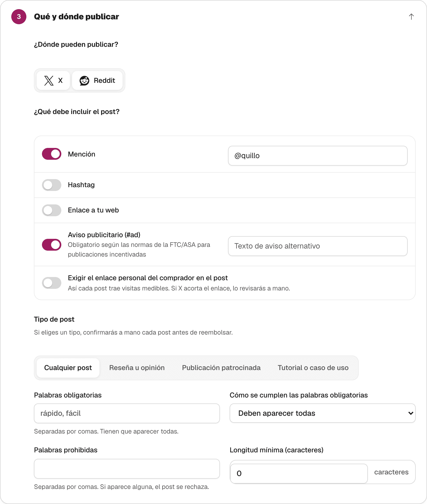The image size is (427, 504).
Task: Choose Publicación patrocinada post type
Action: (221, 368)
